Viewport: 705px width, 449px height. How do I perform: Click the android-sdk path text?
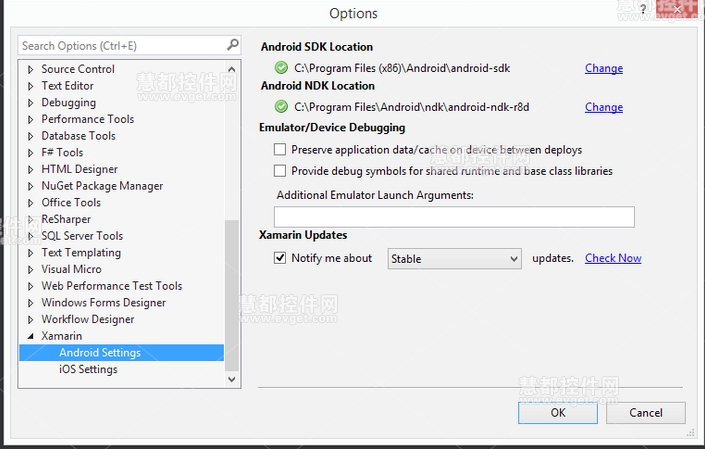point(402,68)
